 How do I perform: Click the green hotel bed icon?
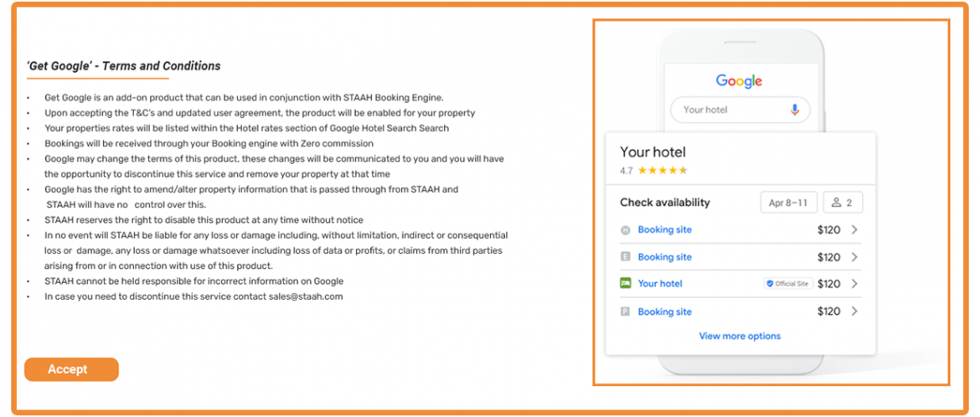(x=625, y=284)
